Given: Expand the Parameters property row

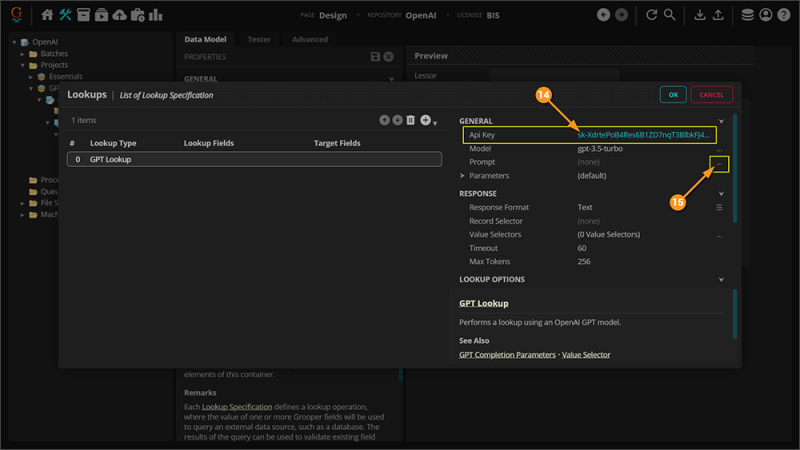Looking at the screenshot, I should click(462, 175).
